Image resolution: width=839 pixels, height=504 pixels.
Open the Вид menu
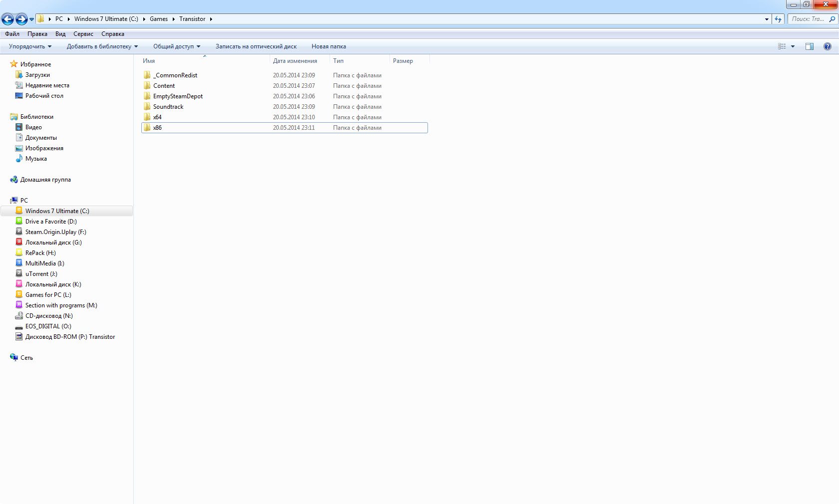point(60,34)
